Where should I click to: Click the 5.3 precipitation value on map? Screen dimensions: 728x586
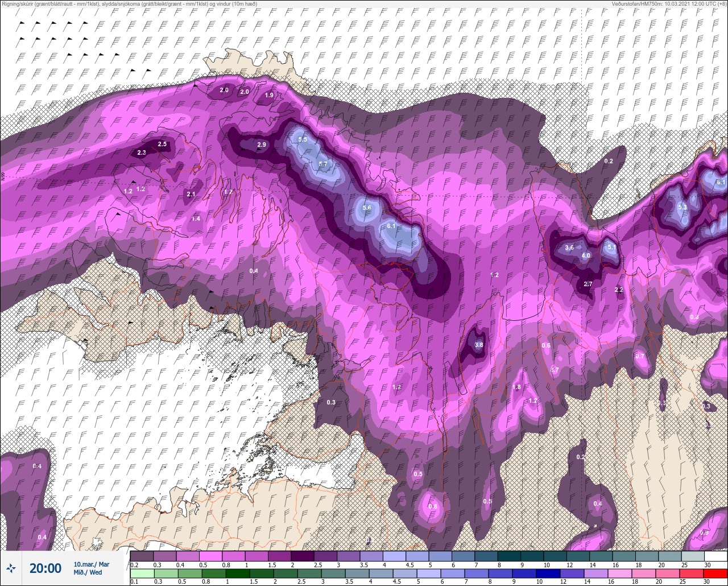[x=682, y=207]
